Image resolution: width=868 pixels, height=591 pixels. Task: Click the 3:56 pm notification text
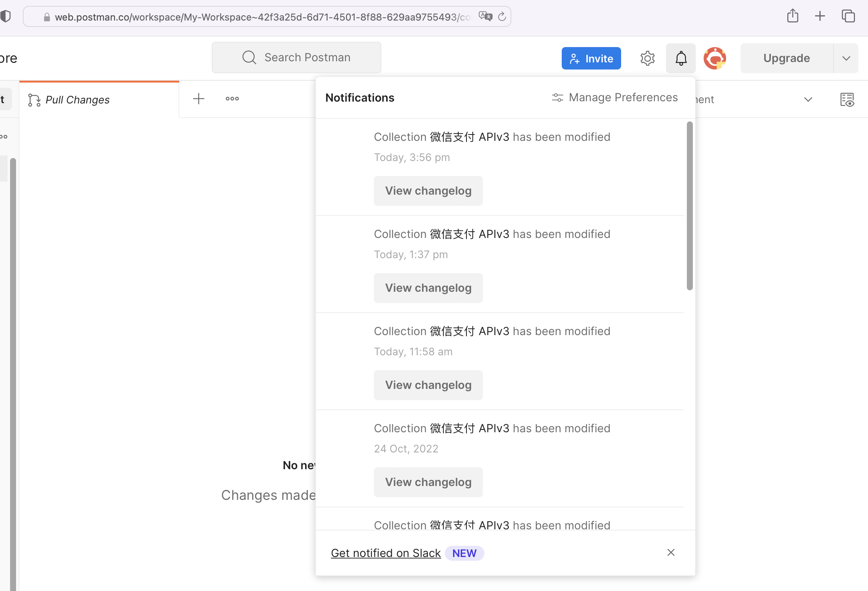pos(492,137)
